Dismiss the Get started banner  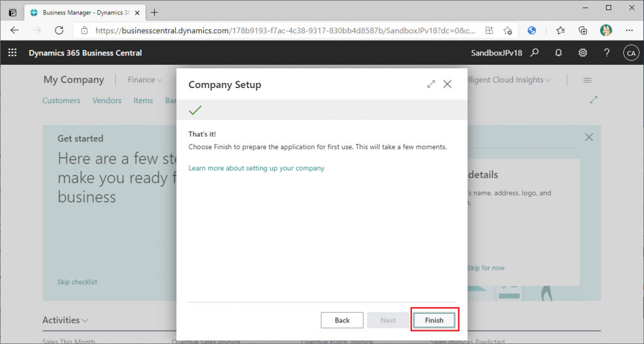[x=589, y=137]
